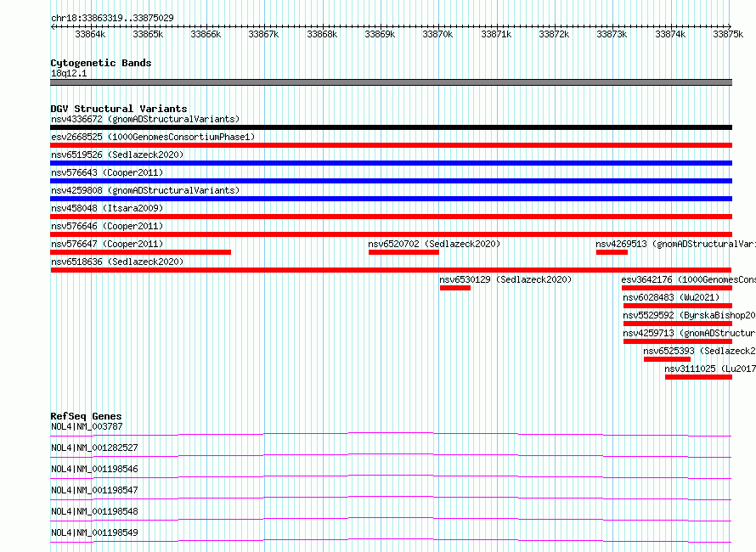Select the nsv6518636 red variant bar
756x552 pixels.
391,270
